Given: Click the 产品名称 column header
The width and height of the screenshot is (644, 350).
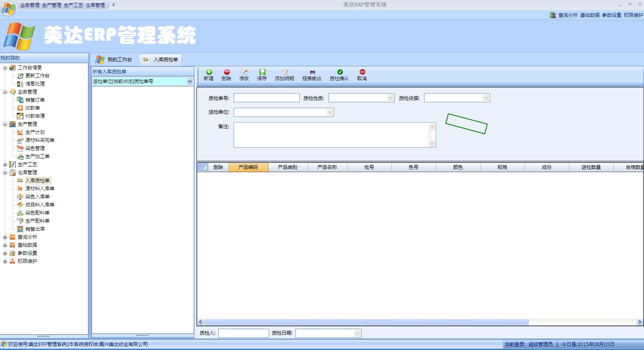Looking at the screenshot, I should coord(327,167).
